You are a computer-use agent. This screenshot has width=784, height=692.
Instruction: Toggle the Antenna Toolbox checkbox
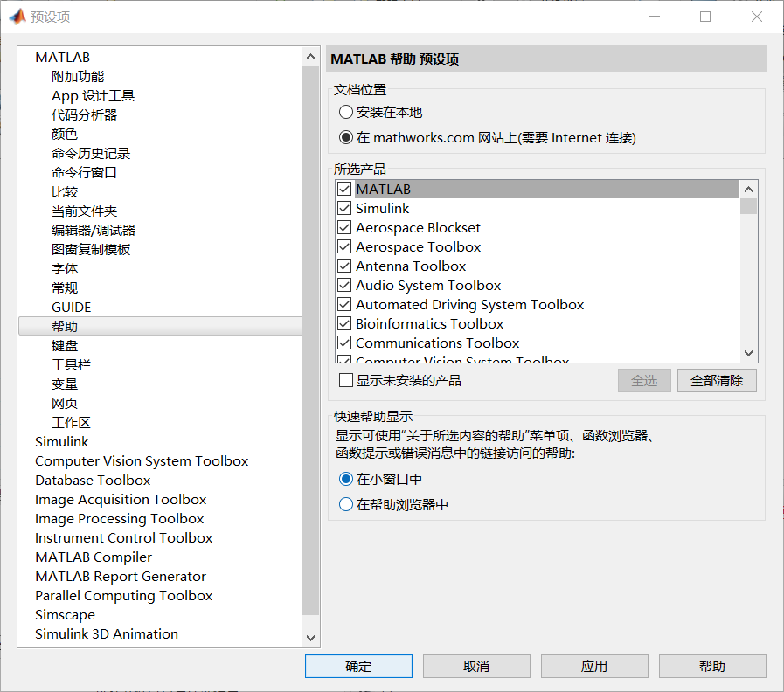coord(344,266)
